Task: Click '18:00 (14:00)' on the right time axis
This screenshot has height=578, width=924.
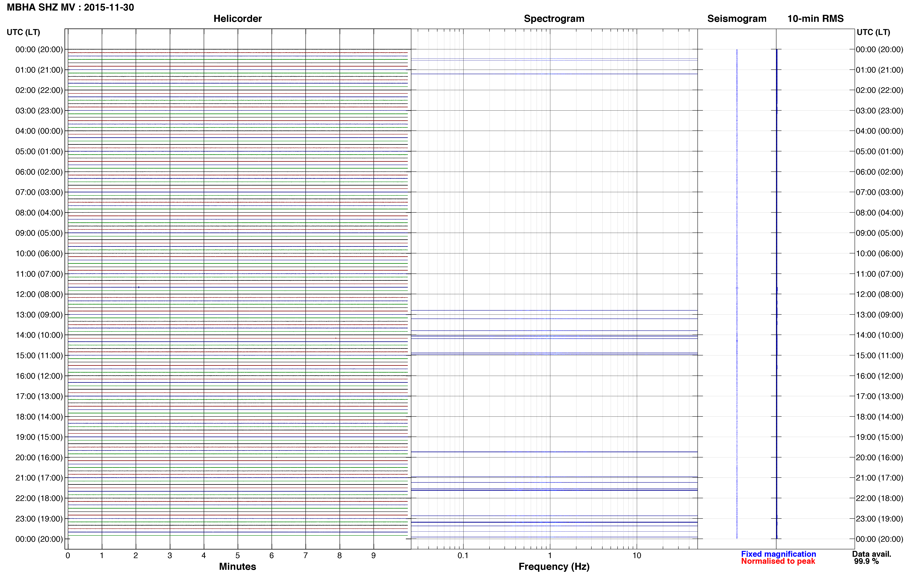Action: click(879, 417)
